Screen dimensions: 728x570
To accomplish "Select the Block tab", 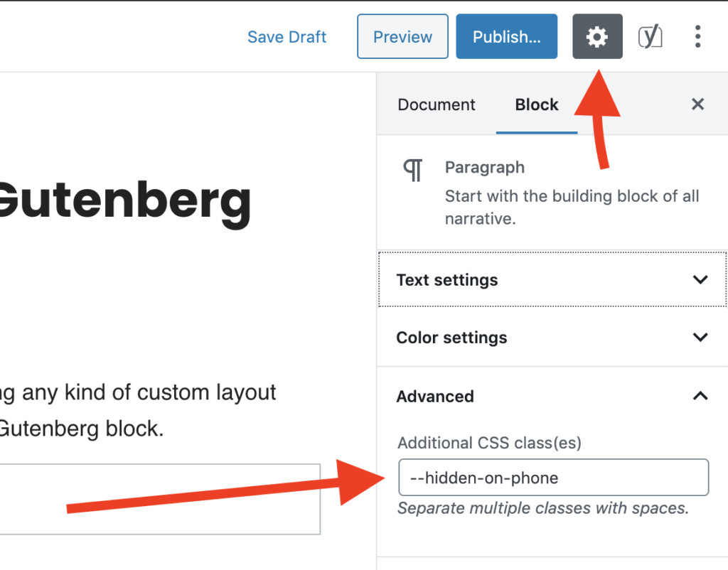I will (537, 104).
